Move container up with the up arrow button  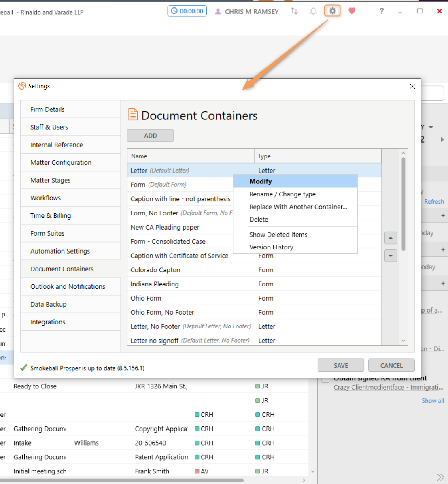[391, 238]
